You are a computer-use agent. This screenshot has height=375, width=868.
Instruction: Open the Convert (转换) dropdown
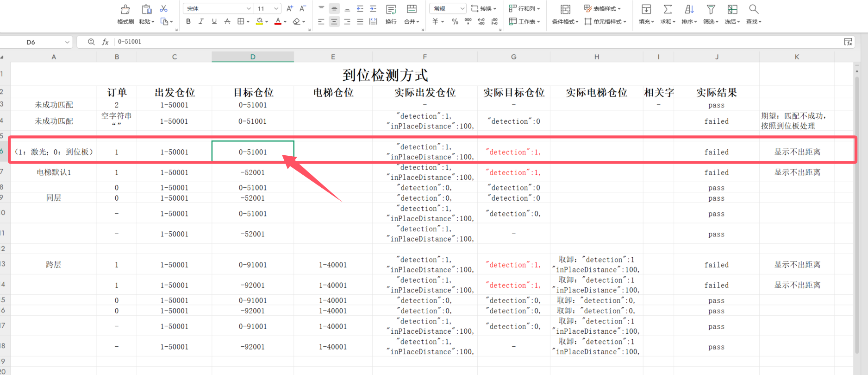483,8
